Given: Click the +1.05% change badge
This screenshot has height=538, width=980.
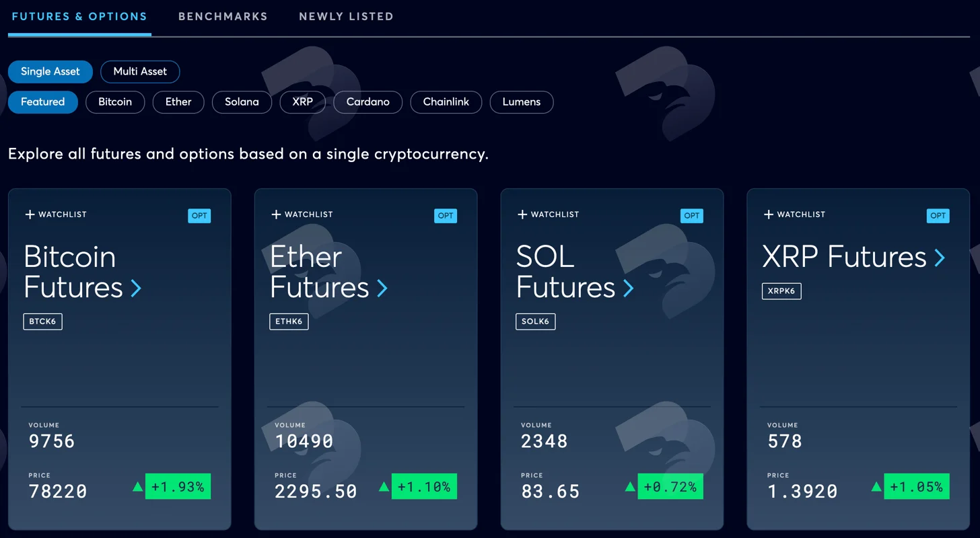Looking at the screenshot, I should point(917,486).
